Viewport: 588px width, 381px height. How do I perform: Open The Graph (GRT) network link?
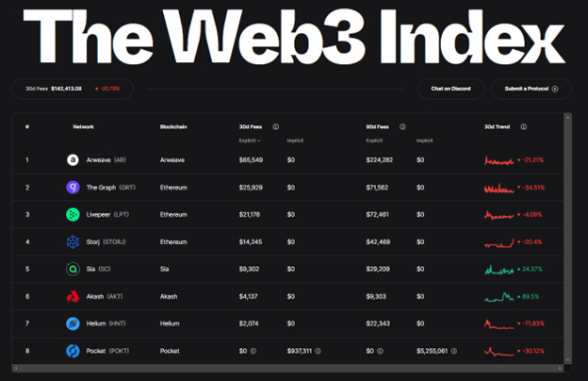coord(110,188)
